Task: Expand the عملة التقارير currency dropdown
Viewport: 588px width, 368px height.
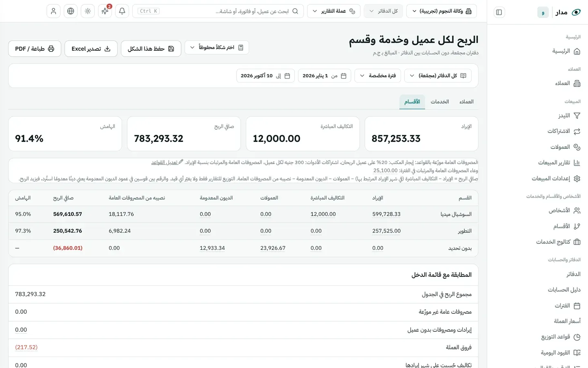Action: point(334,11)
